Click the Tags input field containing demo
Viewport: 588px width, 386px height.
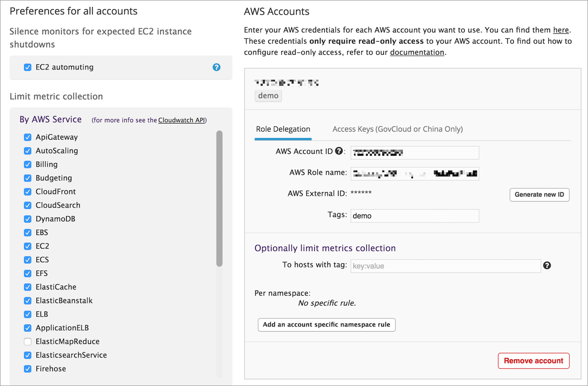tap(415, 216)
